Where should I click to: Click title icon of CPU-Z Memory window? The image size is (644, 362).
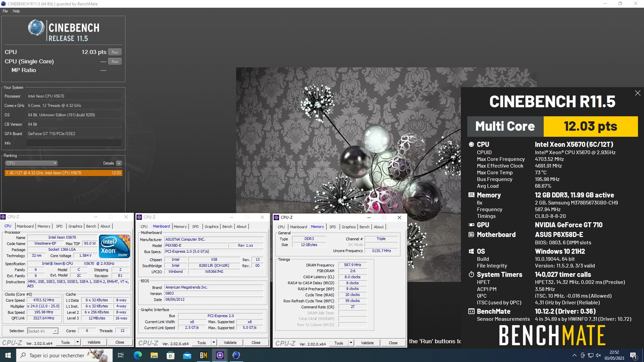click(276, 218)
